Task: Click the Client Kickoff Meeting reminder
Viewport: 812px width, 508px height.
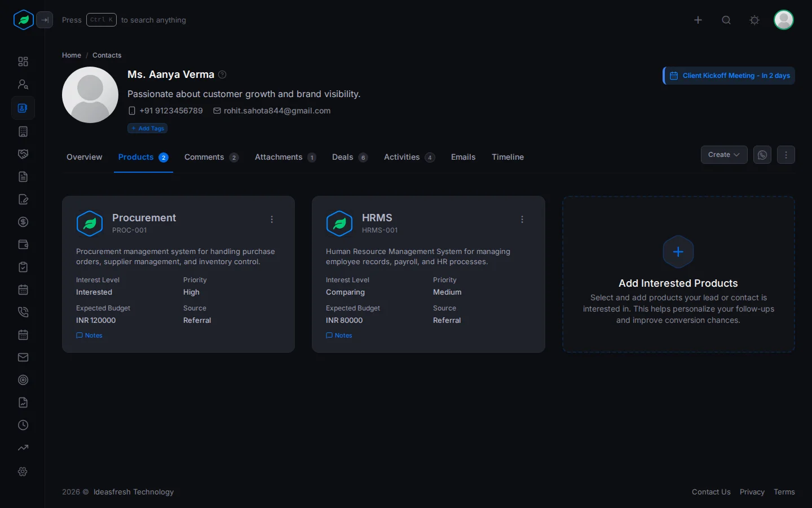Action: pyautogui.click(x=729, y=76)
